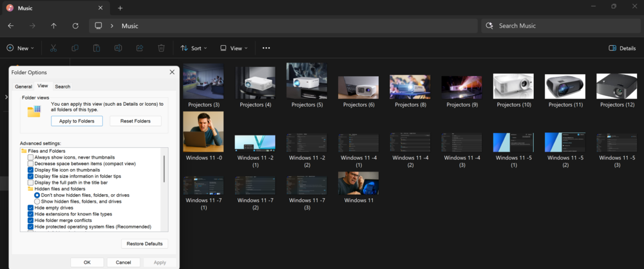Select Don't show hidden files radio button
644x269 pixels.
pos(37,195)
